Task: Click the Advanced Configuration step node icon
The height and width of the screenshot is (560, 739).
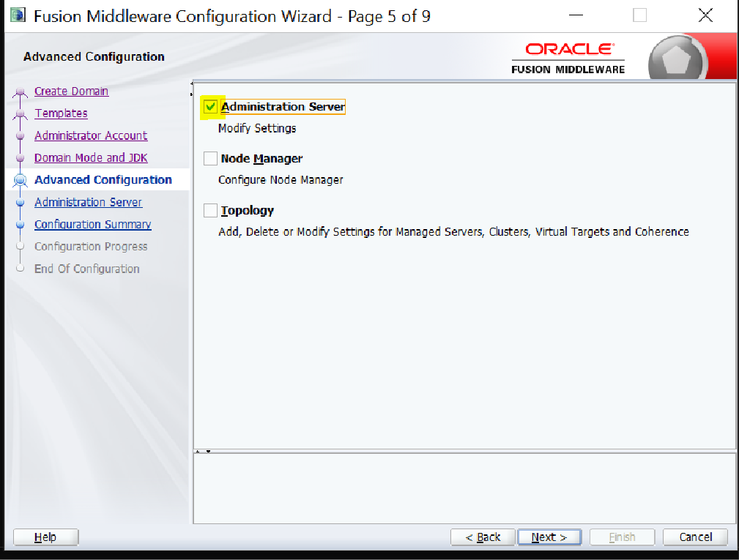Action: (21, 181)
